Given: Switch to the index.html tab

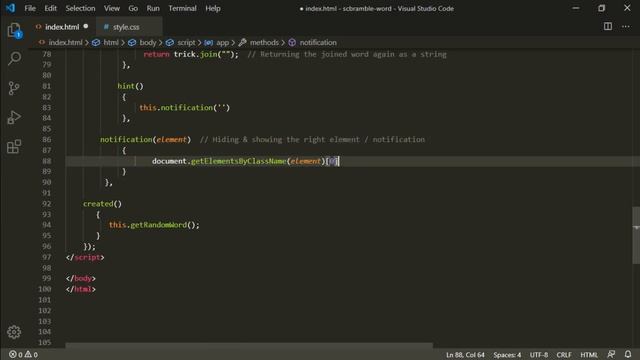Looking at the screenshot, I should coord(62,27).
